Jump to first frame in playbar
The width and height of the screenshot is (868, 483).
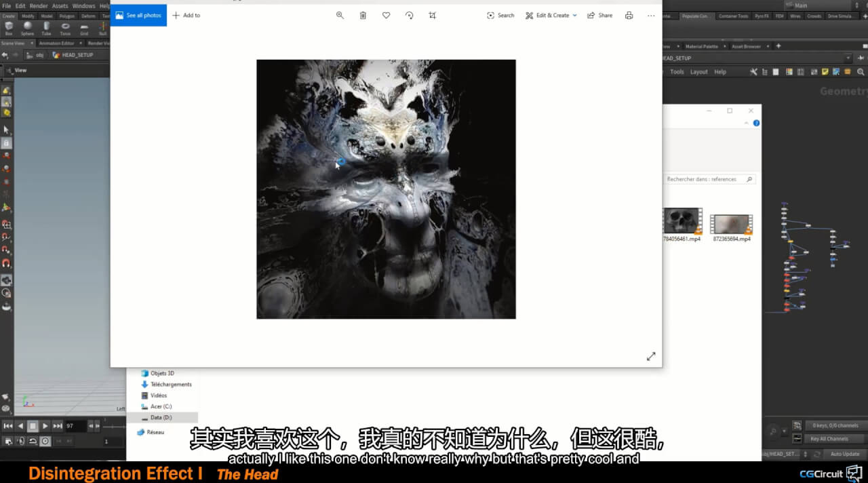[x=8, y=426]
